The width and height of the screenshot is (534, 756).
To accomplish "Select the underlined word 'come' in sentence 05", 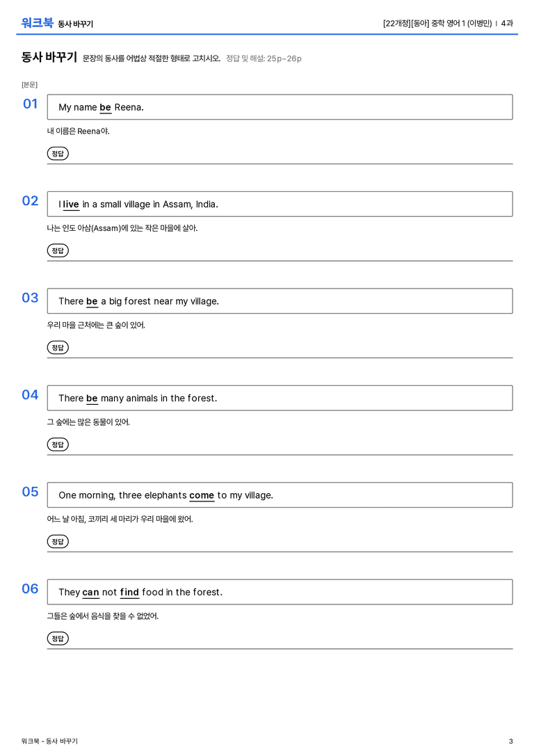I will coord(202,495).
